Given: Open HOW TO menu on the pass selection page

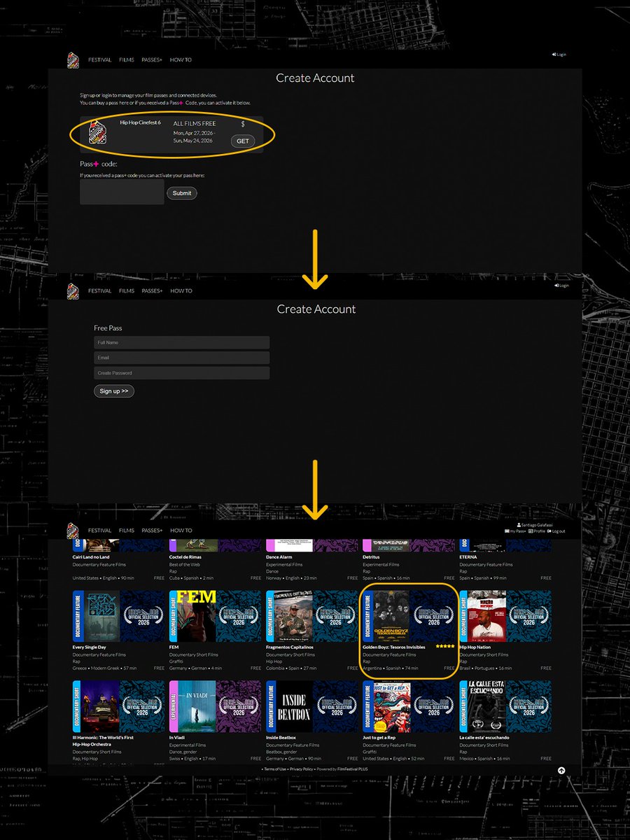Looking at the screenshot, I should [181, 60].
